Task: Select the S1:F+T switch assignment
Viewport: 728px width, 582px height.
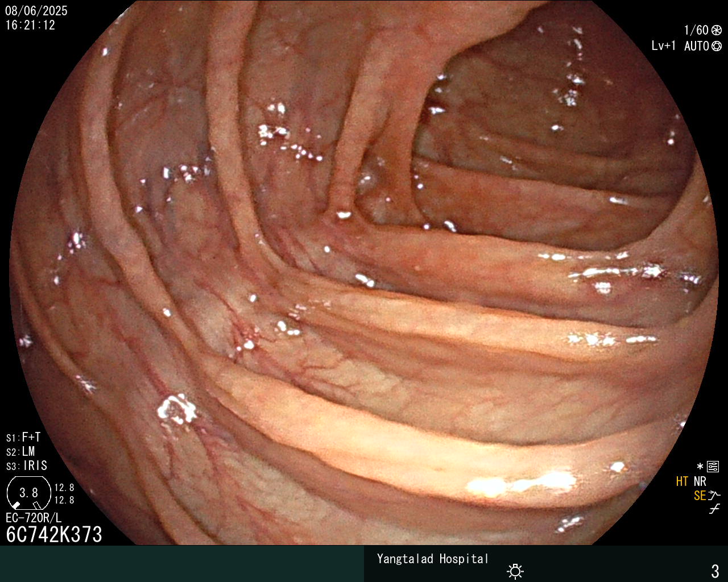Action: pos(23,437)
